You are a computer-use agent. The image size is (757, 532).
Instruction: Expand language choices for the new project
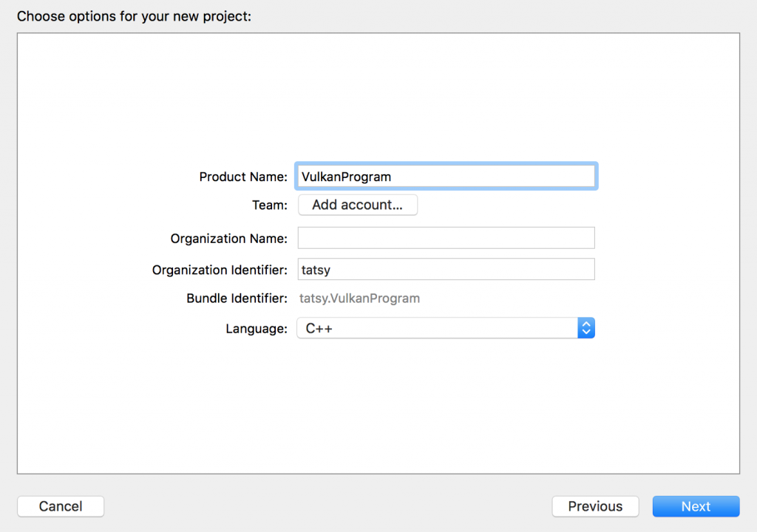[x=586, y=327]
